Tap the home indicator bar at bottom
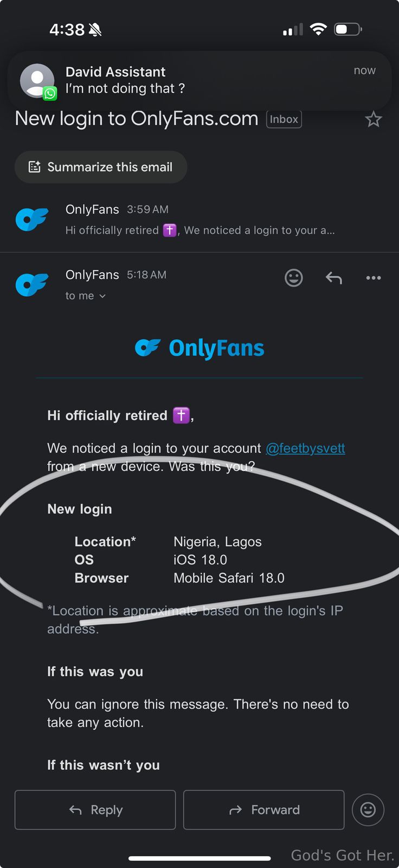 (200, 858)
